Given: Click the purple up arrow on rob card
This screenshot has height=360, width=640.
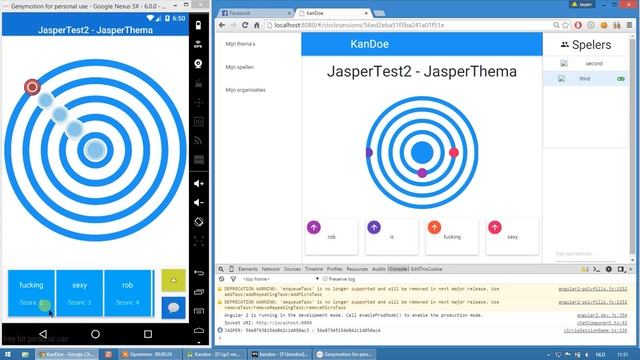Looking at the screenshot, I should tap(314, 227).
